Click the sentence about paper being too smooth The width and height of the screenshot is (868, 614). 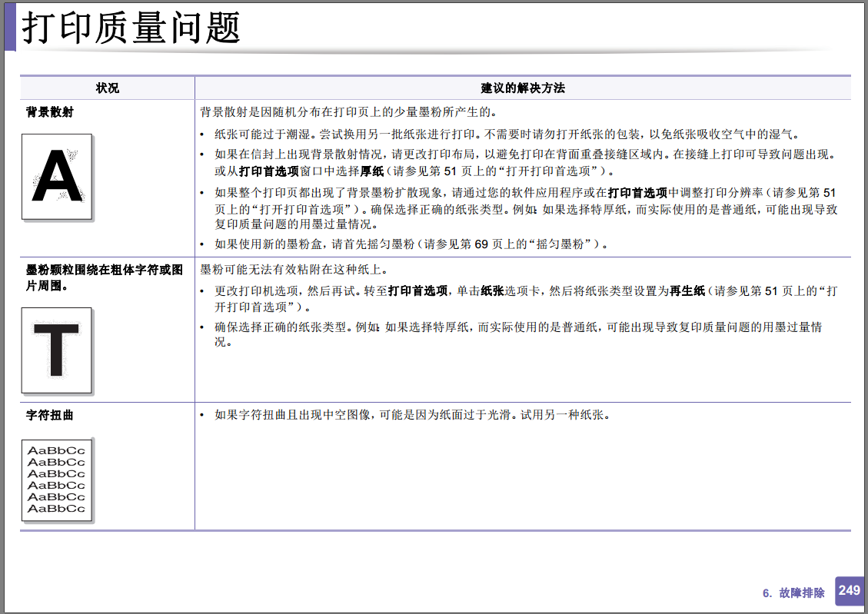click(x=412, y=415)
